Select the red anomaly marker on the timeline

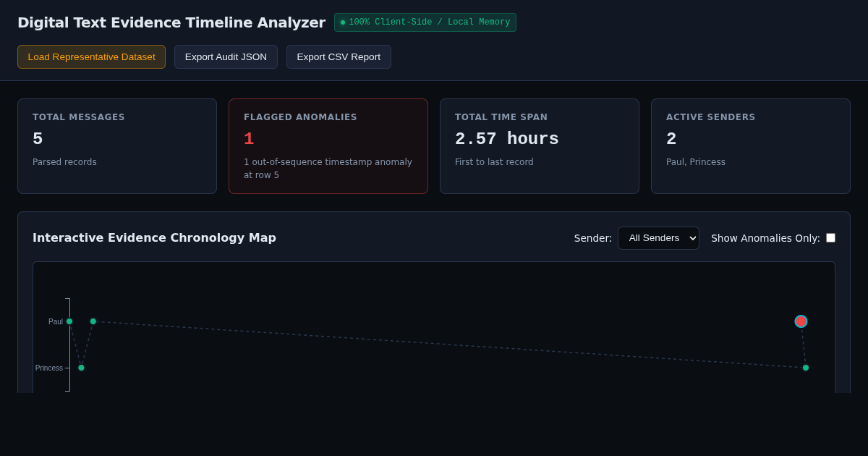point(801,321)
